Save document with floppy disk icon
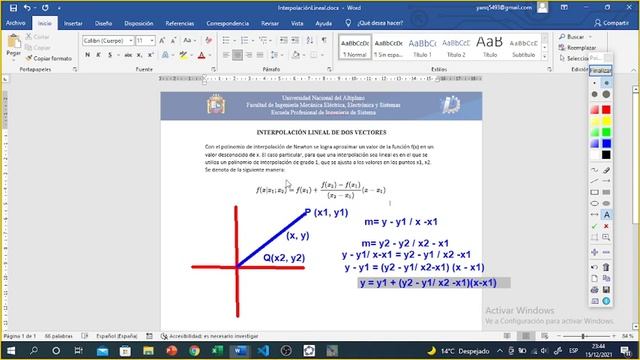640x360 pixels. 13,8
